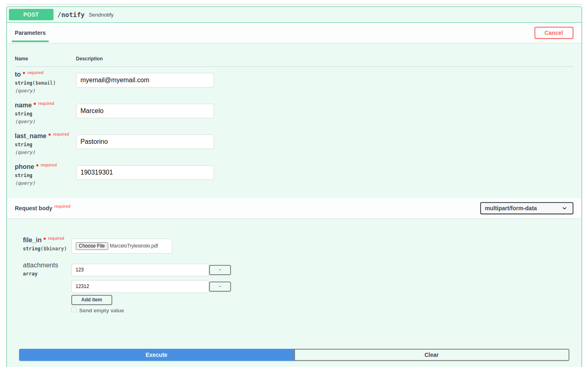Execute the notify request
This screenshot has height=367, width=588.
[156, 355]
